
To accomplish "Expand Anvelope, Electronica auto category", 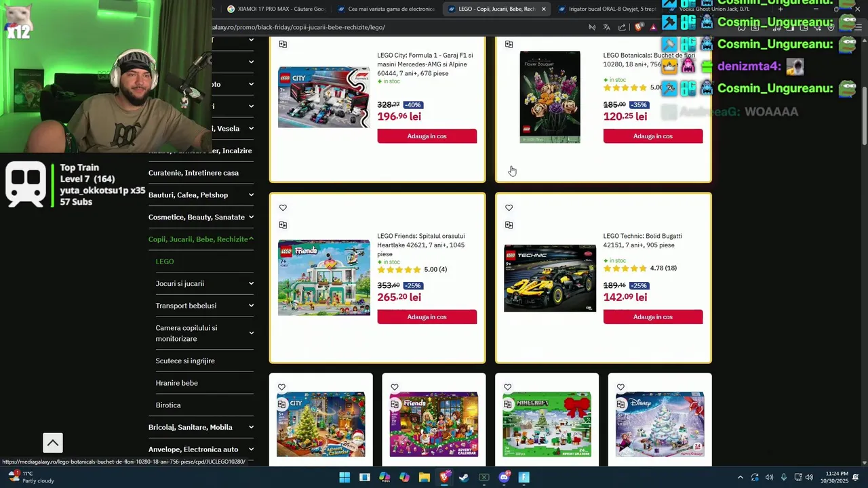I will [x=251, y=449].
